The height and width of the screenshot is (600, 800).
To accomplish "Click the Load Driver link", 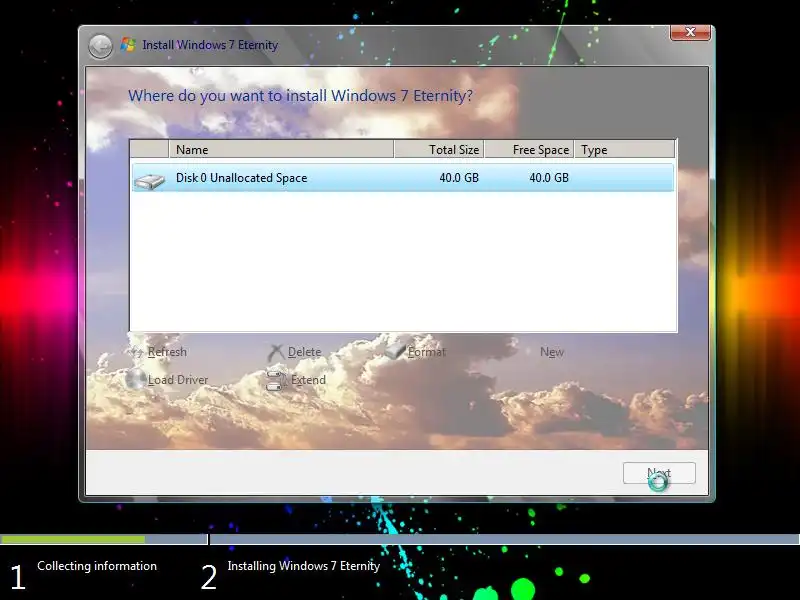I will [178, 380].
